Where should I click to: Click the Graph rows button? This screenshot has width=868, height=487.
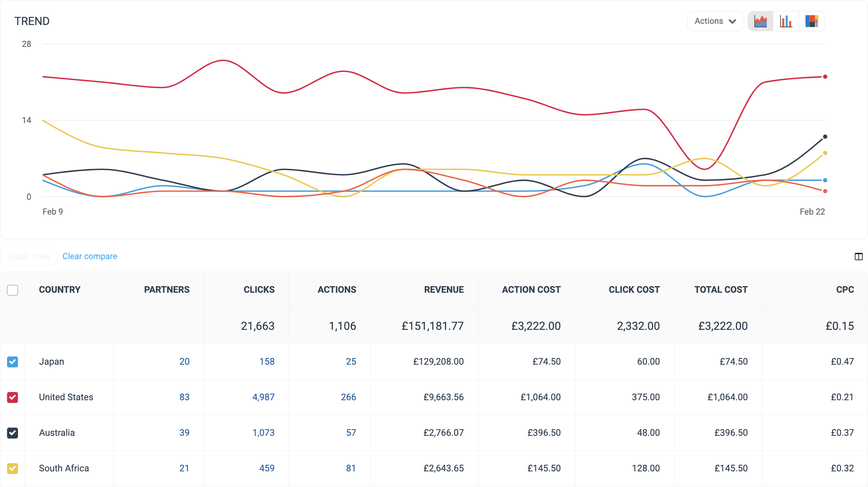tap(29, 256)
